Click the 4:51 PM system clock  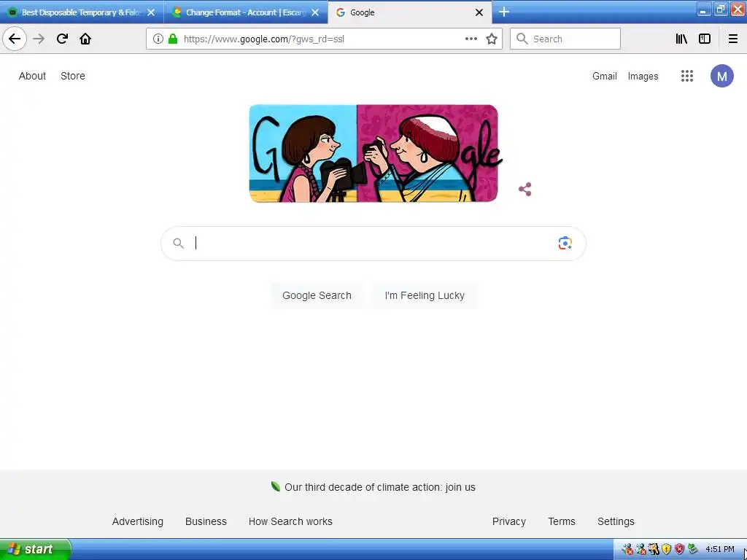pyautogui.click(x=719, y=549)
